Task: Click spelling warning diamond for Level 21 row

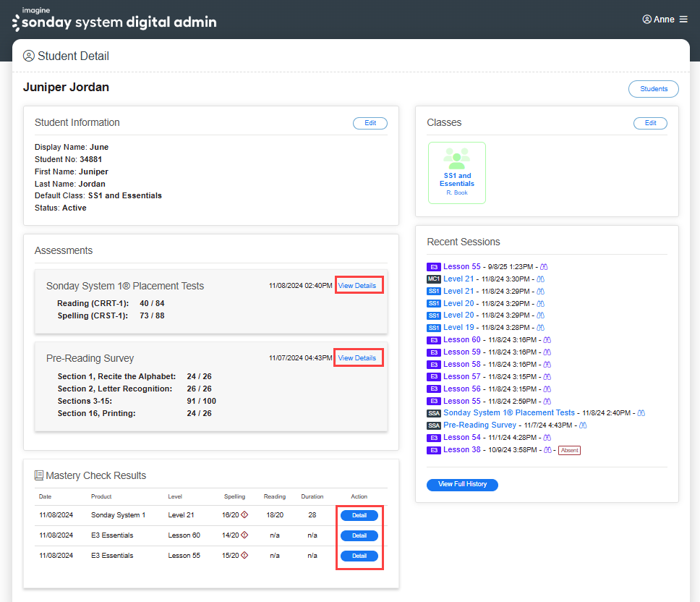Action: tap(244, 515)
